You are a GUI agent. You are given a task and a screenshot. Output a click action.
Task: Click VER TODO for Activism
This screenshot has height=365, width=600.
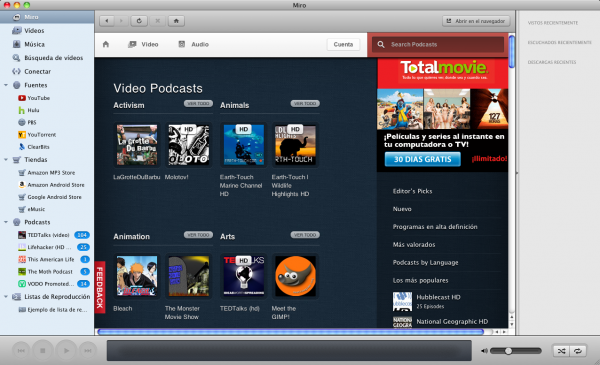(198, 104)
